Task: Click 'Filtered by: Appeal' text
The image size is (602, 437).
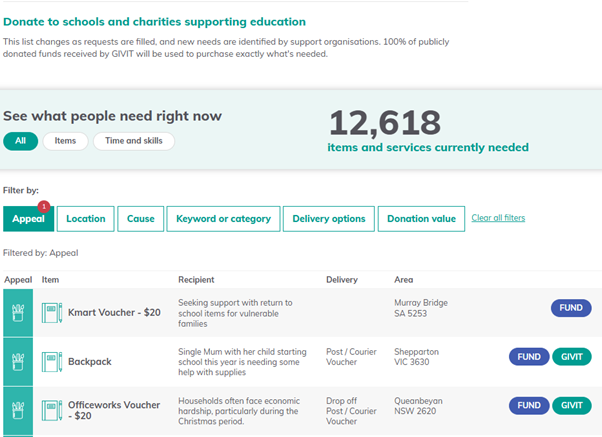Action: coord(41,253)
